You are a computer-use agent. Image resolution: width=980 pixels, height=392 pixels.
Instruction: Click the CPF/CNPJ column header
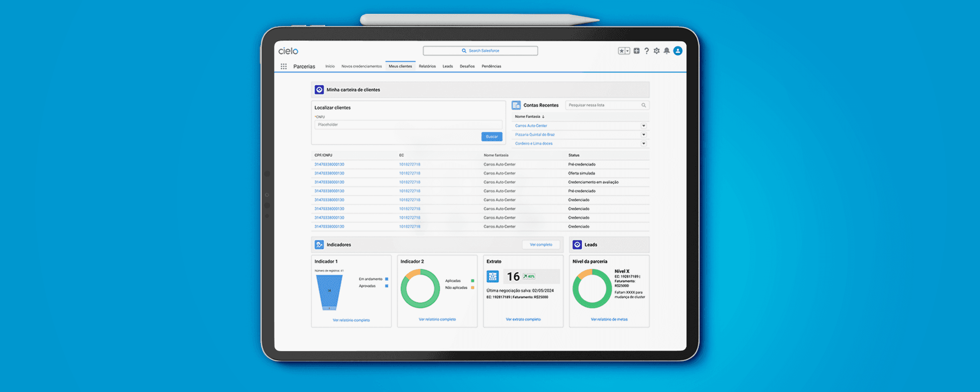(323, 155)
